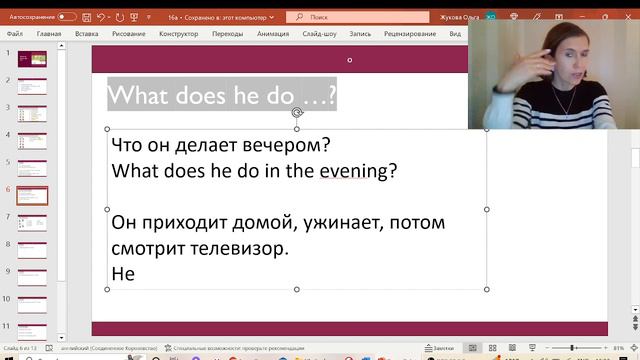Click the 'Слайд 6 из 13' status indicator
This screenshot has width=640, height=360.
20,348
